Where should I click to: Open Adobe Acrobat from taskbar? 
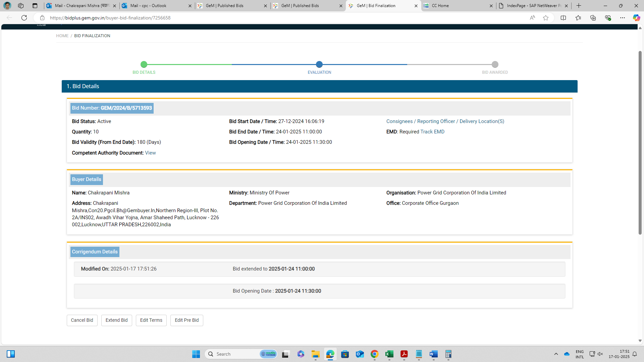[x=404, y=354]
